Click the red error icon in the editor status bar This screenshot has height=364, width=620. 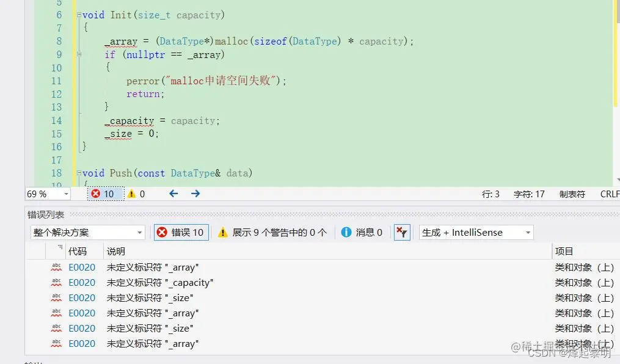click(x=97, y=194)
